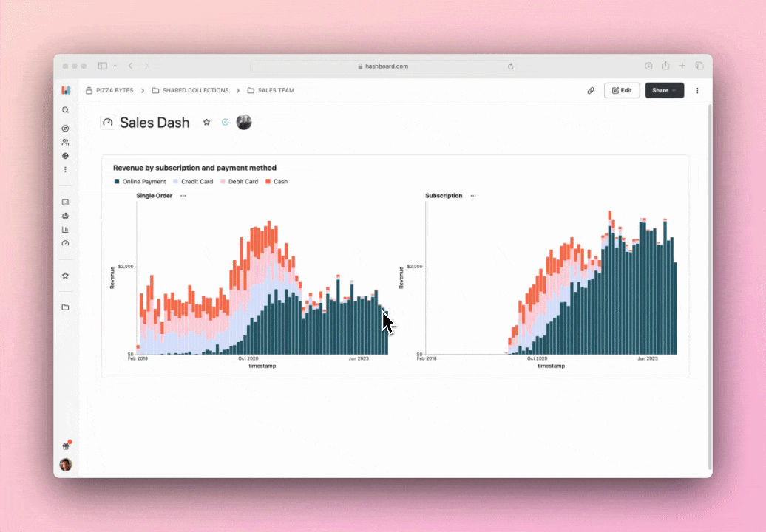
Task: Click the Sales Dash title
Action: [x=155, y=123]
